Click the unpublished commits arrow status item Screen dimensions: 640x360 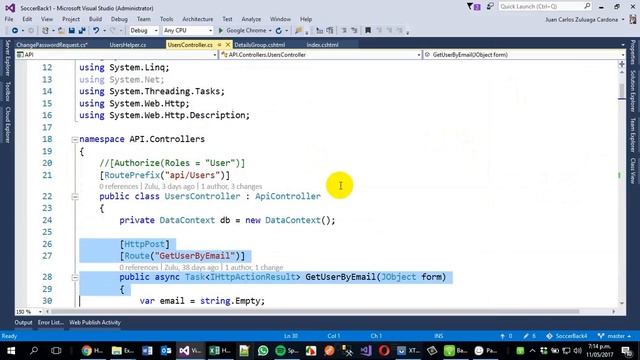(506, 336)
